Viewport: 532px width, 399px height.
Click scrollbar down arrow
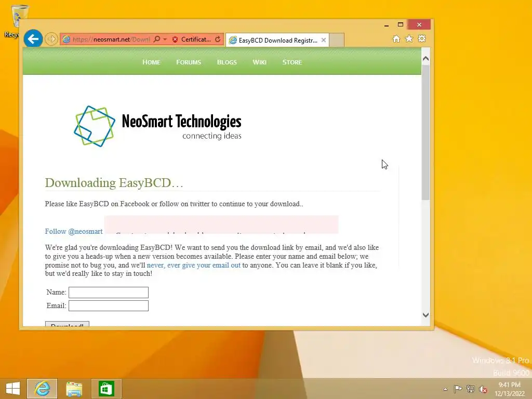point(426,315)
